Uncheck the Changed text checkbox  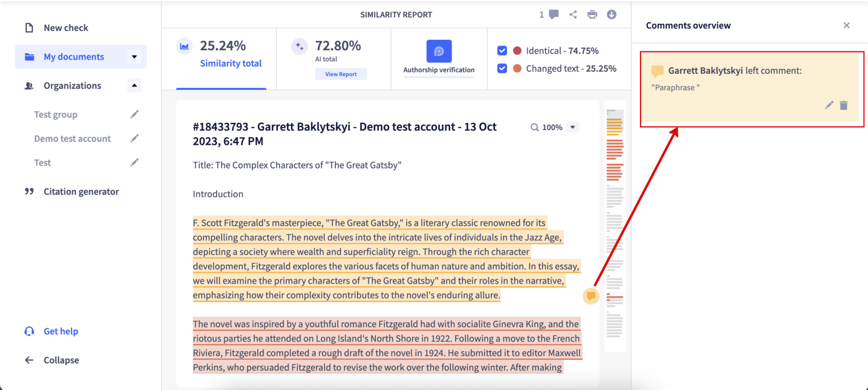[502, 68]
